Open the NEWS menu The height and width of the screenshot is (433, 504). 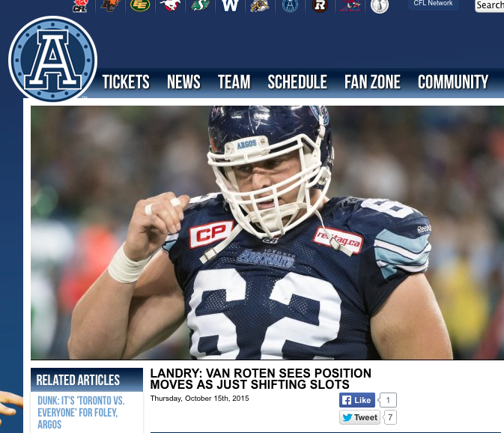183,82
